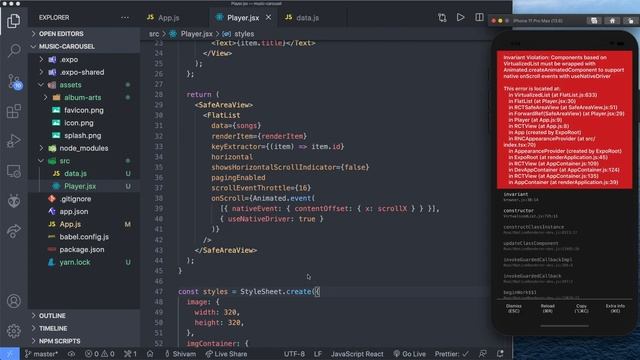Viewport: 640px width, 360px height.
Task: Click remote window indicator in status bar corner
Action: click(x=9, y=354)
